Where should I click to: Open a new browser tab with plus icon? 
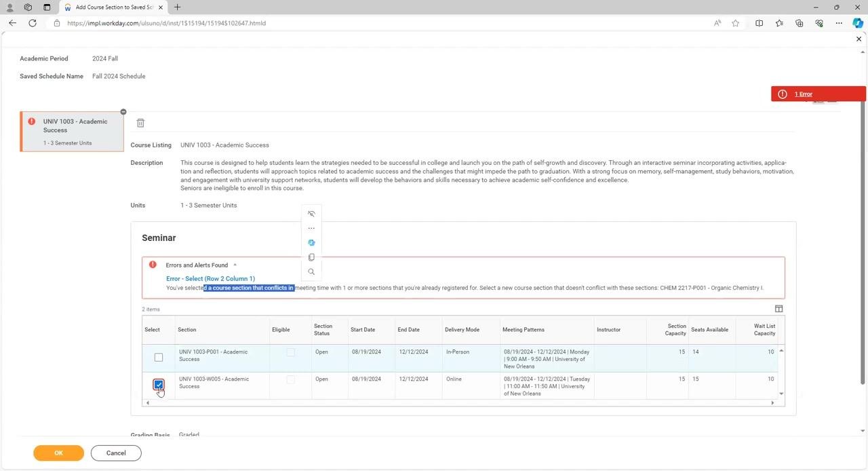177,7
